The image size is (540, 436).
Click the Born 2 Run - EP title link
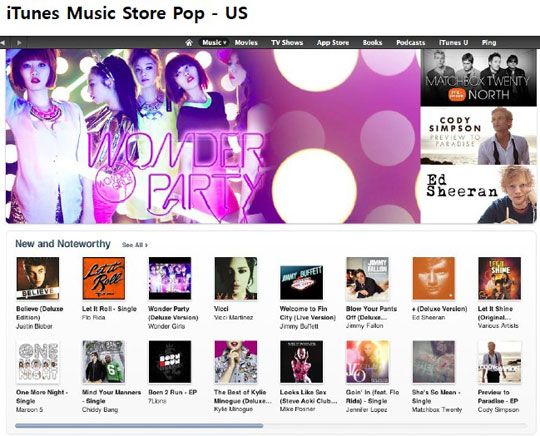173,392
